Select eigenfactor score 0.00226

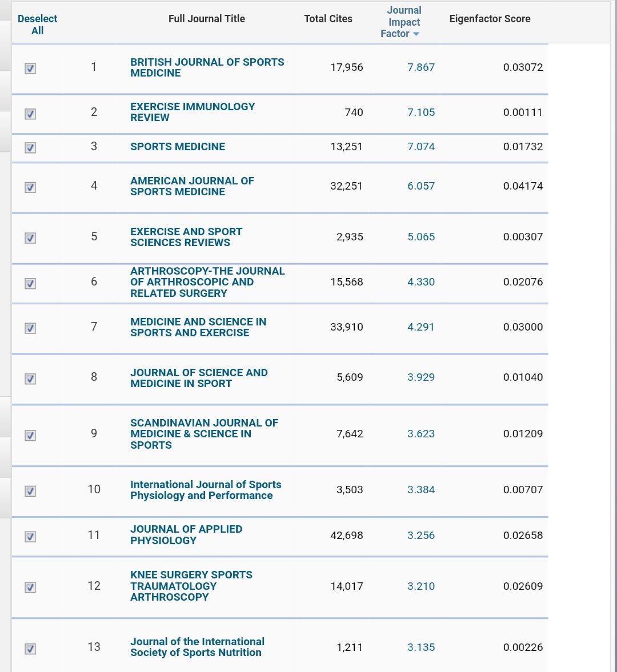tap(523, 647)
